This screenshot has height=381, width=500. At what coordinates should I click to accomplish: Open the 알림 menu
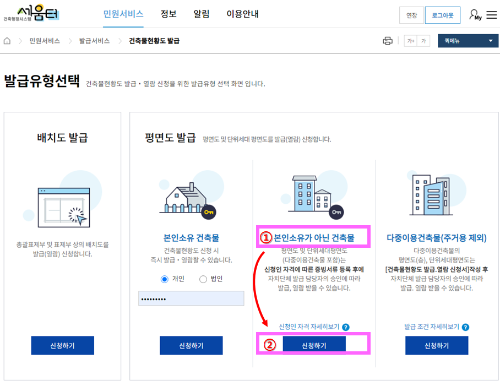[201, 14]
